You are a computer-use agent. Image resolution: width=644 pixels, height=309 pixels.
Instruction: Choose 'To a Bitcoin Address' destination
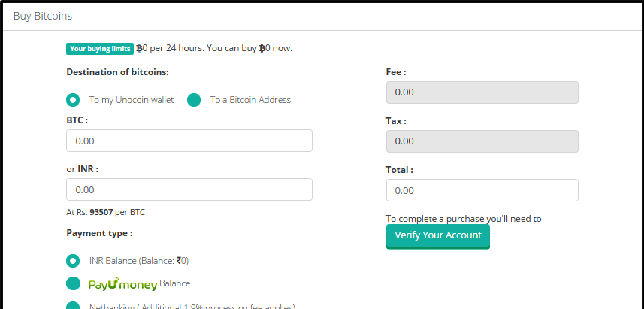(194, 100)
